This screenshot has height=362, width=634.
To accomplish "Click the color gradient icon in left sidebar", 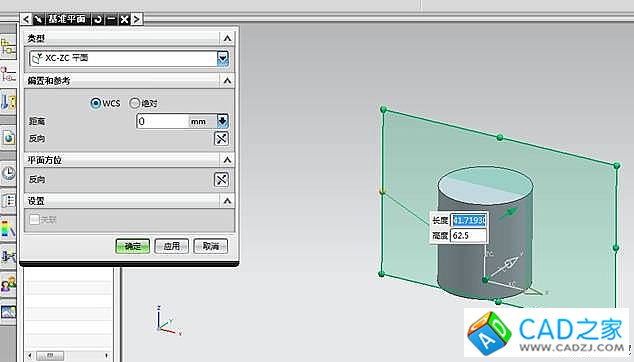I will [8, 229].
